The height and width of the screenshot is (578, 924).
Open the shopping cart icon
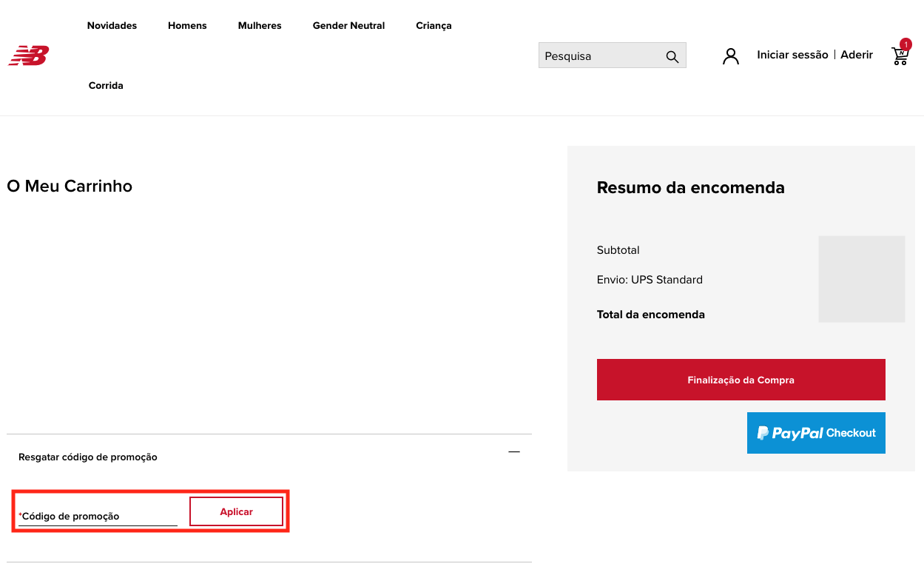click(900, 55)
